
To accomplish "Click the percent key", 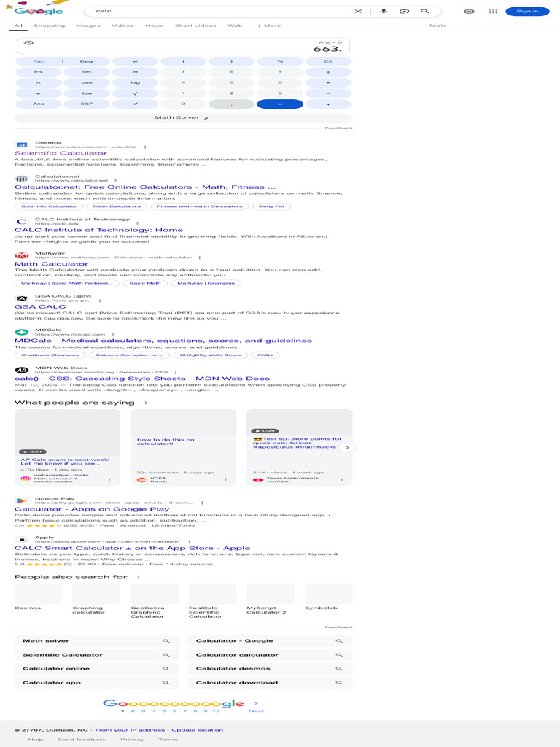I will tap(280, 61).
